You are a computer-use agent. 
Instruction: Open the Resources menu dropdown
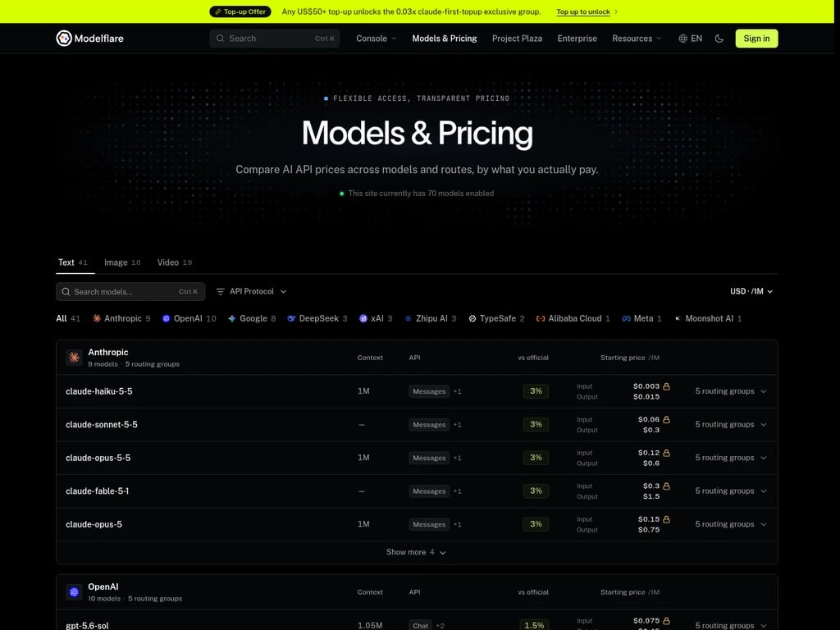coord(637,39)
